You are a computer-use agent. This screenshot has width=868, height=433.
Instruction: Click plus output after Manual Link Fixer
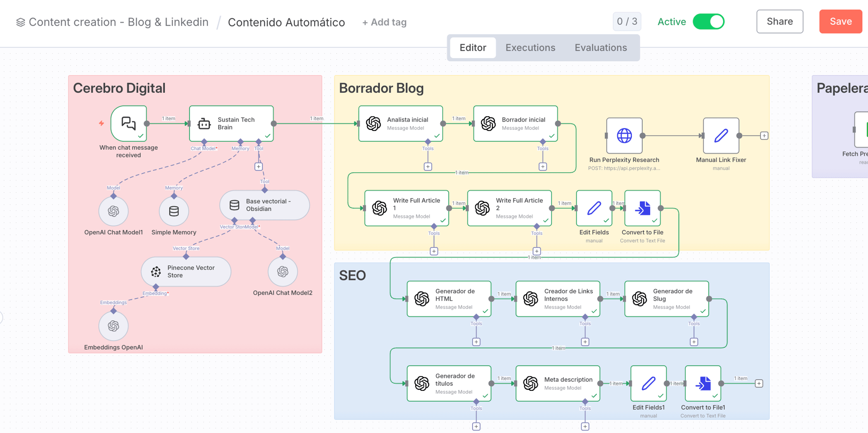(x=764, y=136)
